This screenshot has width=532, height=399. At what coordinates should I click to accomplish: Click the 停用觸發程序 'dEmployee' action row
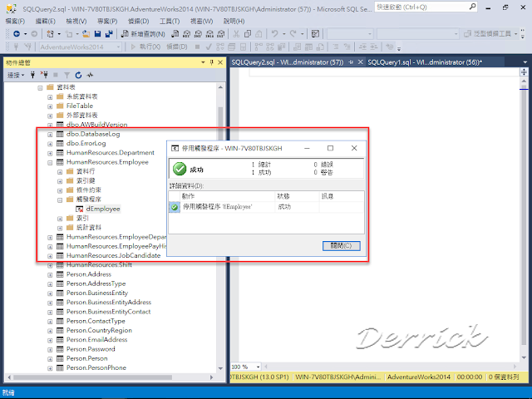pyautogui.click(x=266, y=207)
